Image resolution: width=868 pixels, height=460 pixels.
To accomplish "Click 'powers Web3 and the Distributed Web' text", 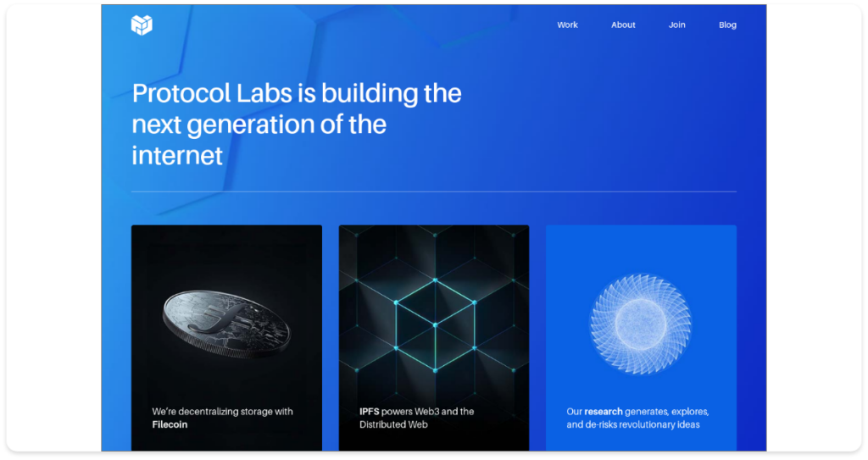I will (x=417, y=418).
